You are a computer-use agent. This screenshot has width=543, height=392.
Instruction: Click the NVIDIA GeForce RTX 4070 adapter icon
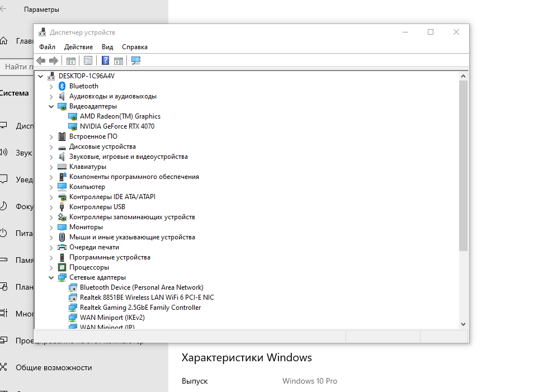click(73, 126)
